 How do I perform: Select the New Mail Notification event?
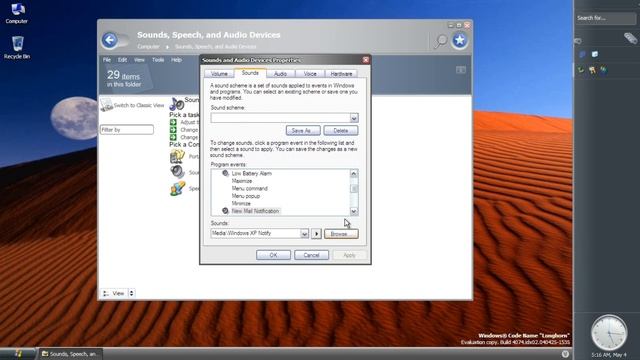point(255,211)
